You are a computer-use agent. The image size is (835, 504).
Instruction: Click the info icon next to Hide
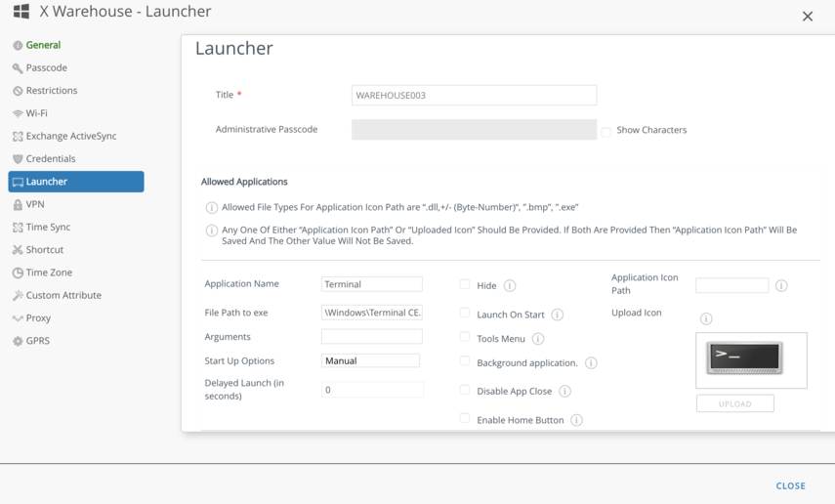pos(510,286)
